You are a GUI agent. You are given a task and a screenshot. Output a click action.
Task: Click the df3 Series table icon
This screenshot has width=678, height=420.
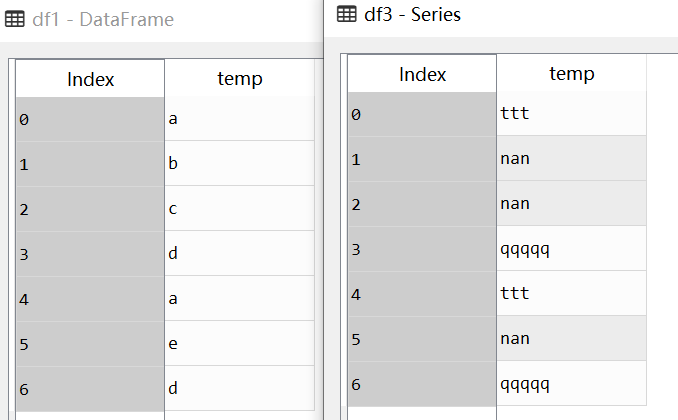(x=347, y=14)
